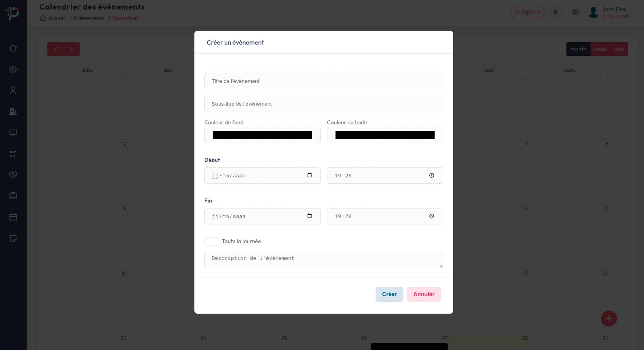Switch calendar to day view

pos(619,49)
